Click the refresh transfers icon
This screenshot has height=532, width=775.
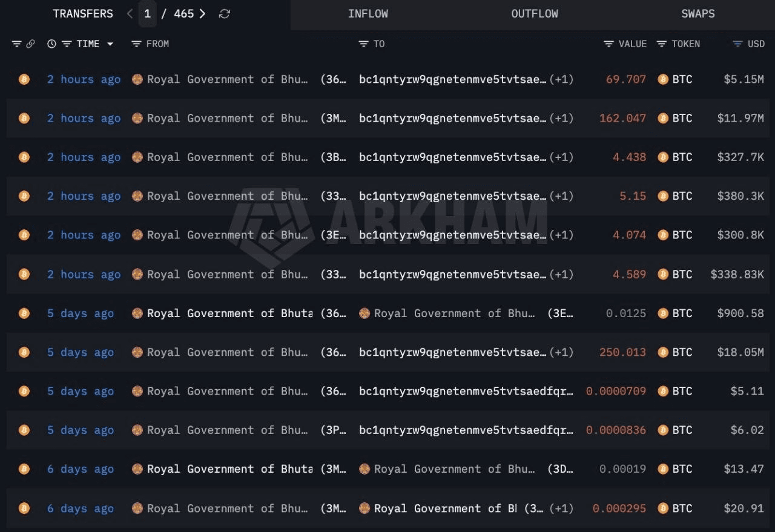224,14
